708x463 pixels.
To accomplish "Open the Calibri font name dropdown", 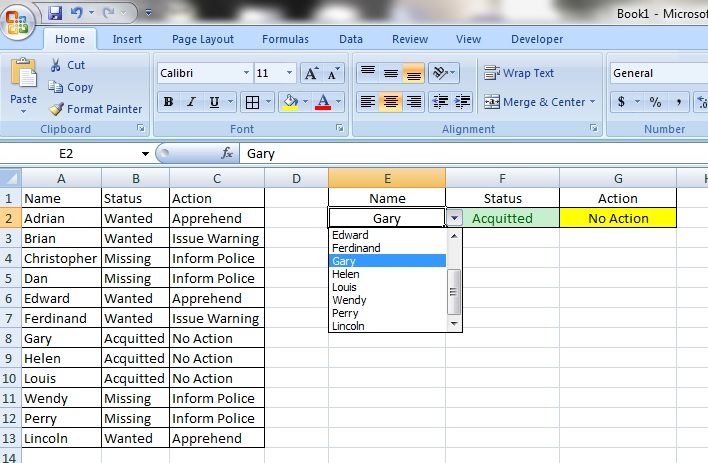I will [x=246, y=74].
